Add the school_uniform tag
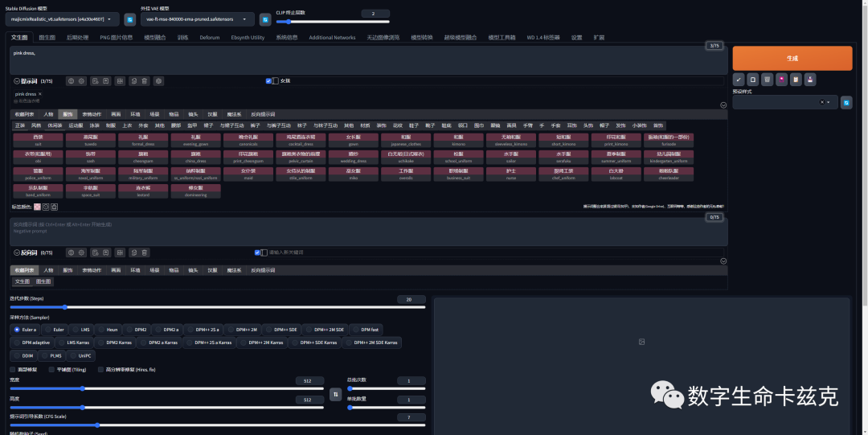Viewport: 868px width, 435px height. coord(458,157)
